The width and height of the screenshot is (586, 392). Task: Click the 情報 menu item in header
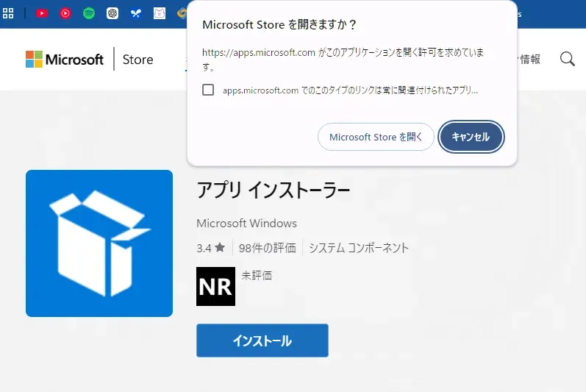pyautogui.click(x=530, y=59)
